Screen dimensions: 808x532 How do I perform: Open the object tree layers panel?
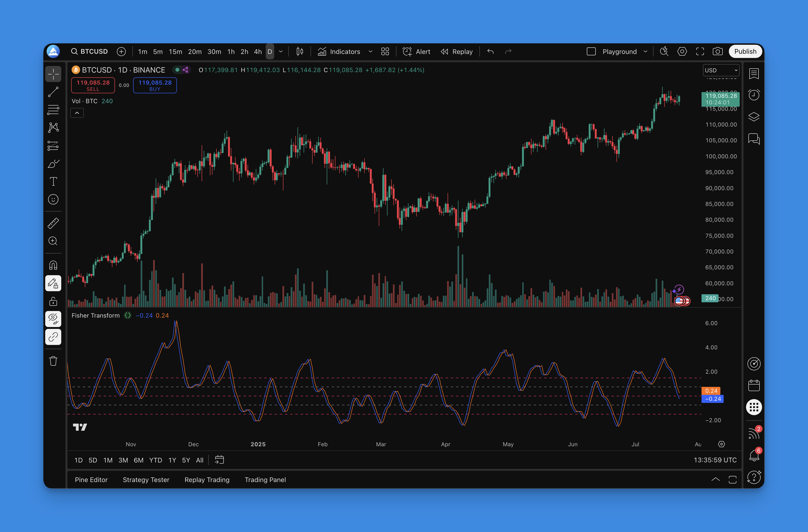[754, 117]
